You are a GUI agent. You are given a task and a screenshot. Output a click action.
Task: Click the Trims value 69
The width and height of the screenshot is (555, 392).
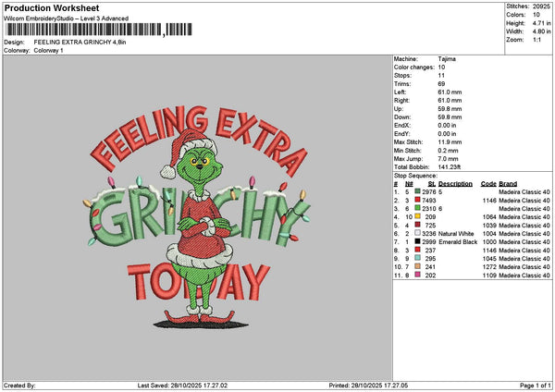[x=441, y=84]
